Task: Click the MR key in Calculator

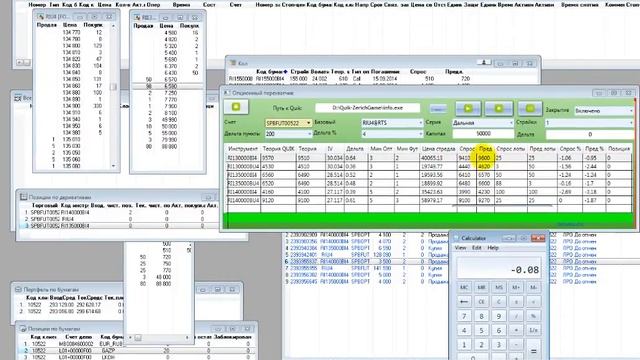Action: (x=481, y=287)
